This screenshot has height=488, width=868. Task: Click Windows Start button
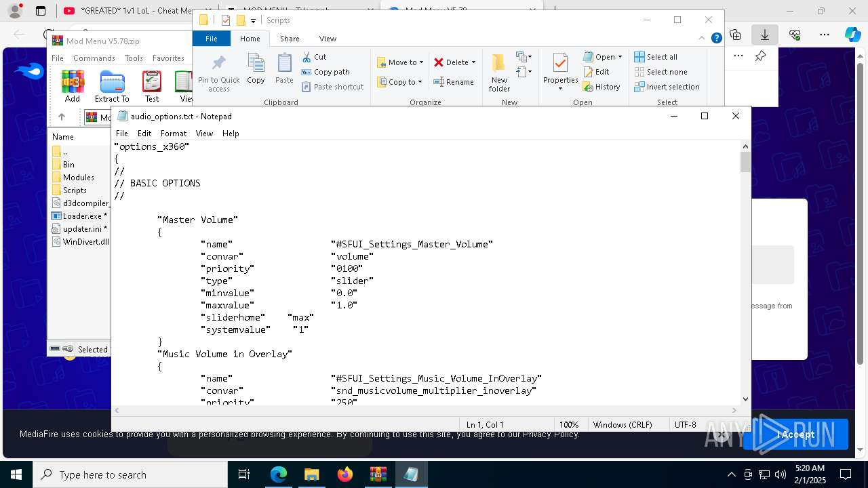pyautogui.click(x=16, y=474)
